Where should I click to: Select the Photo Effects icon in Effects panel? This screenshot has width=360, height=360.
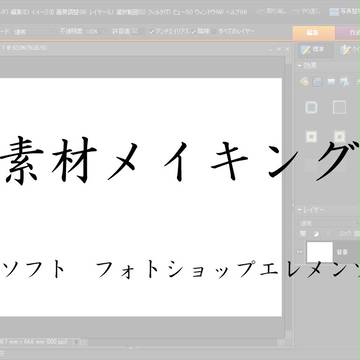(331, 82)
